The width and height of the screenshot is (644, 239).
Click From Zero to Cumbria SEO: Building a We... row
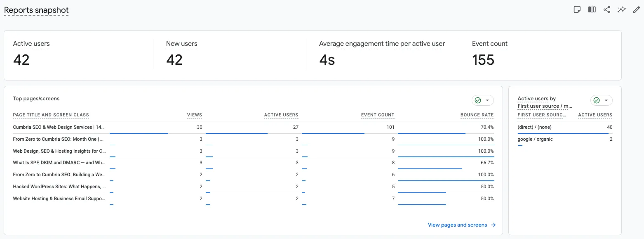coord(254,175)
